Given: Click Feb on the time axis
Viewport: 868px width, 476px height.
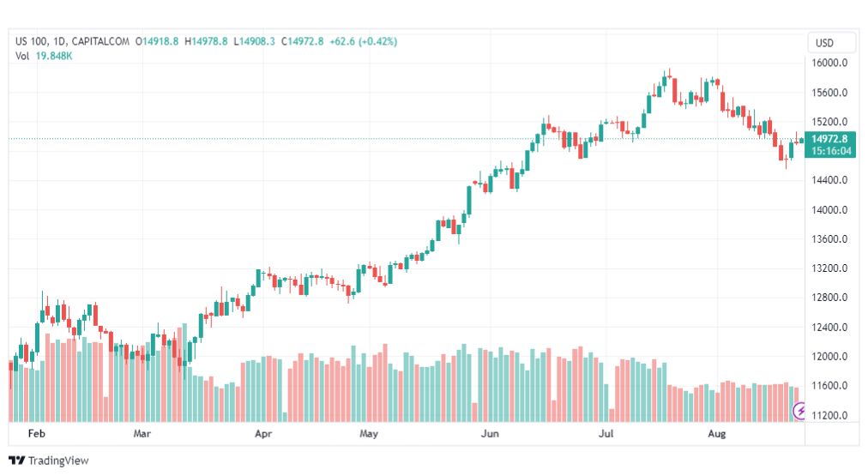Looking at the screenshot, I should [36, 434].
